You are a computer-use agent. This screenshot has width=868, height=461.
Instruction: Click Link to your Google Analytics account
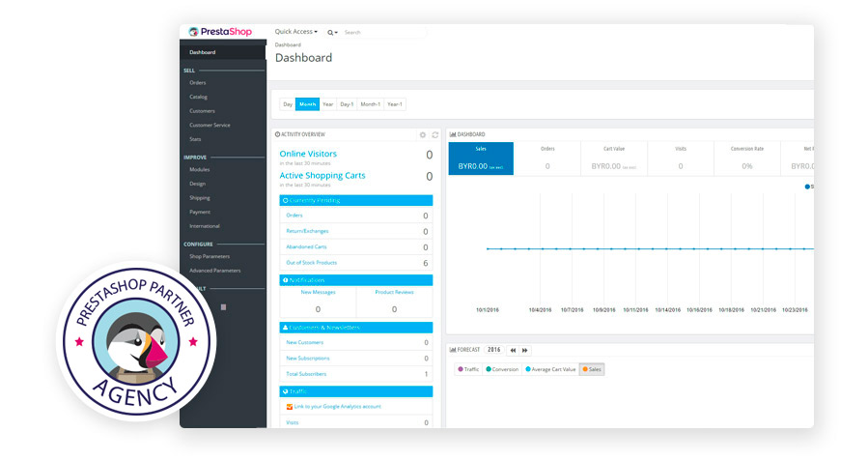pos(338,406)
